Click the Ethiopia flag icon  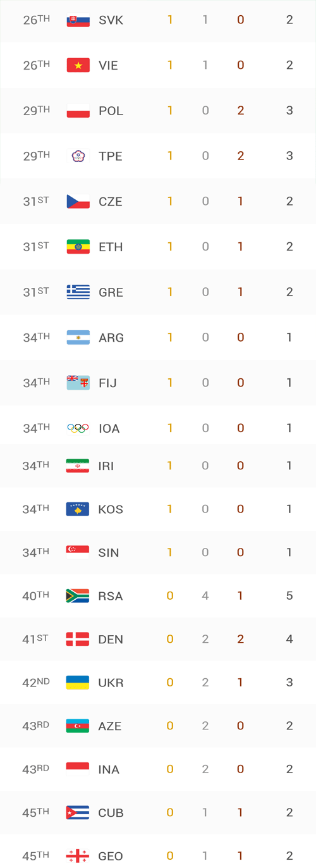(x=78, y=247)
